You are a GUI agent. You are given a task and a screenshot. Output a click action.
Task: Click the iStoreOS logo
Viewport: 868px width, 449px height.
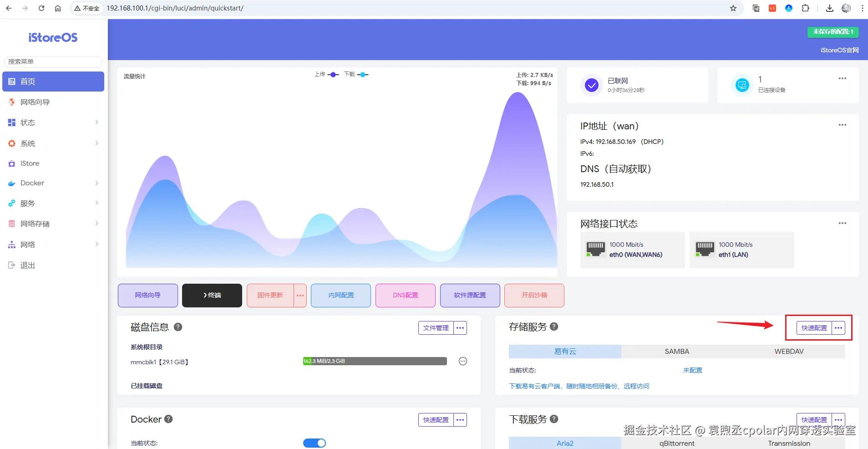(x=53, y=37)
